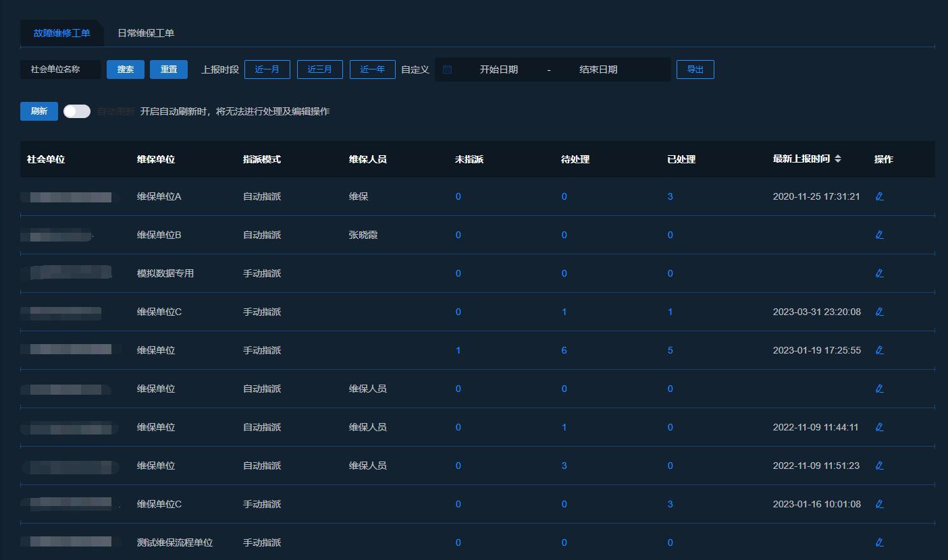948x560 pixels.
Task: Click the 维保人员 column header
Action: click(368, 159)
